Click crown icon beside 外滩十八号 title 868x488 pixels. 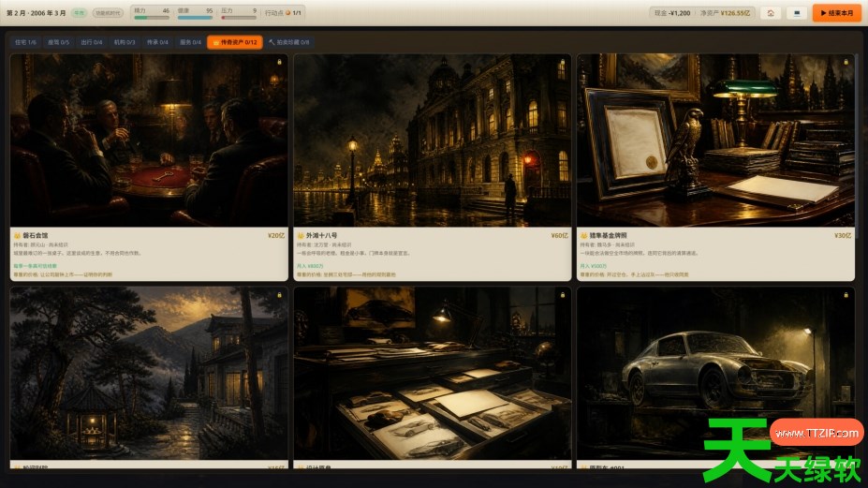(x=301, y=235)
